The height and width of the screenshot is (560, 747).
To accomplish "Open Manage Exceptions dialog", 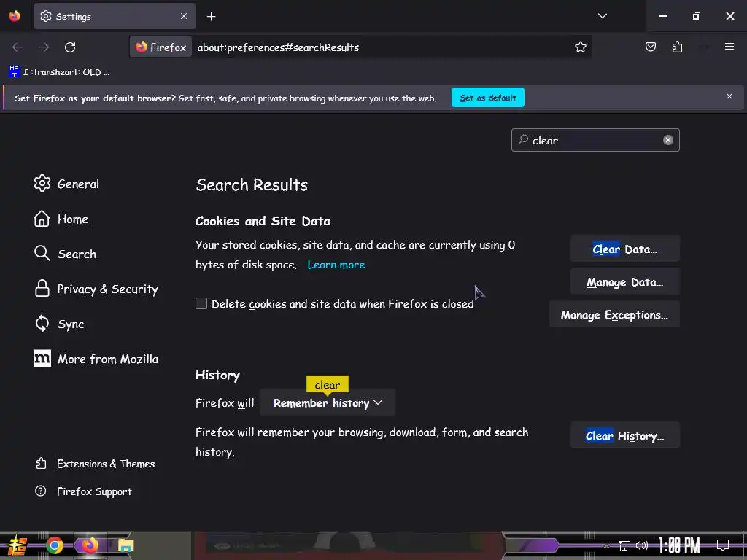I will [614, 315].
